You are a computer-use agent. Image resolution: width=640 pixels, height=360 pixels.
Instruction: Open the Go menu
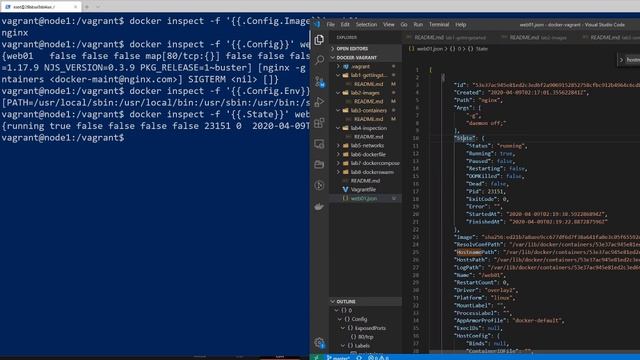pyautogui.click(x=404, y=24)
